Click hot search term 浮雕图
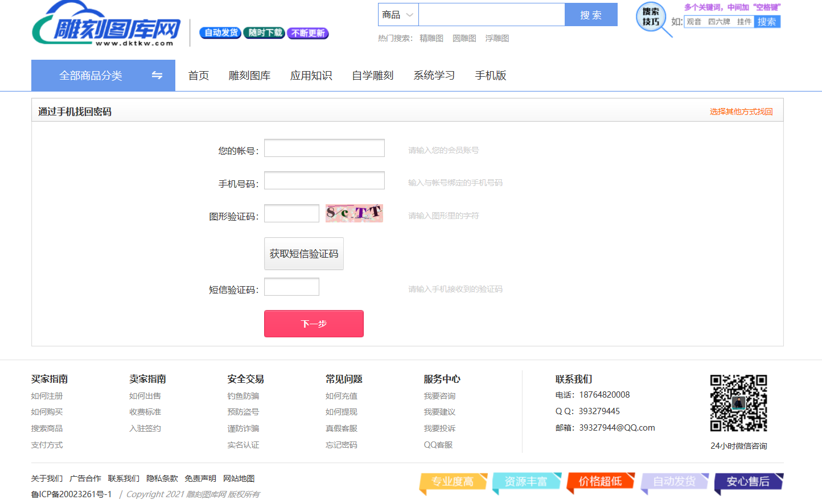Viewport: 822px width, 504px height. (x=497, y=38)
